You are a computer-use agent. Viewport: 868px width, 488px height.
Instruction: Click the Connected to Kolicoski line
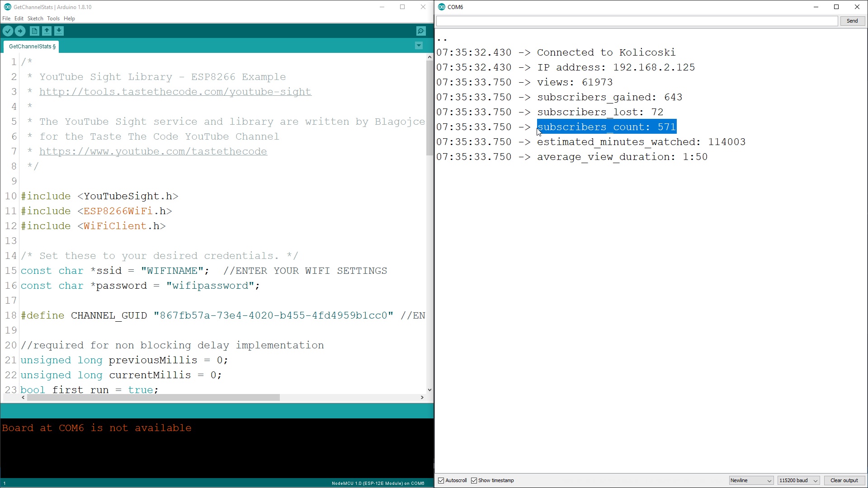pos(606,52)
